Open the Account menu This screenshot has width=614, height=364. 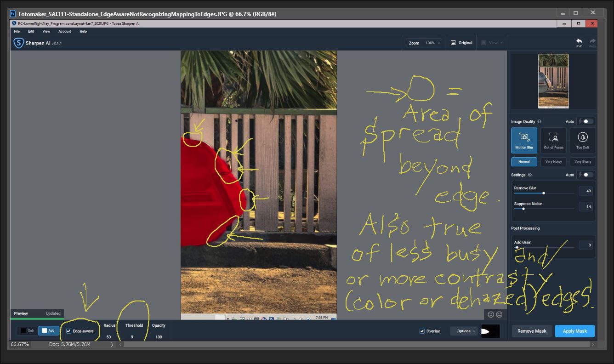(64, 31)
